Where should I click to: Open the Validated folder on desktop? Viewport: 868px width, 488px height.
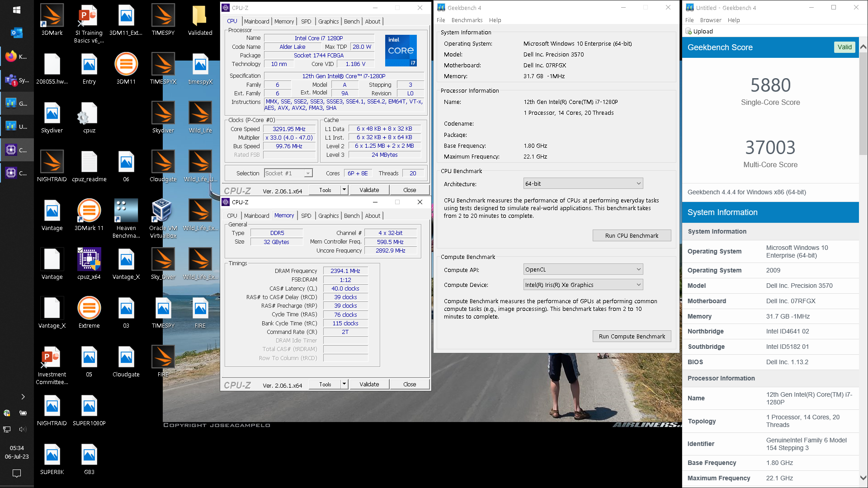[x=200, y=20]
